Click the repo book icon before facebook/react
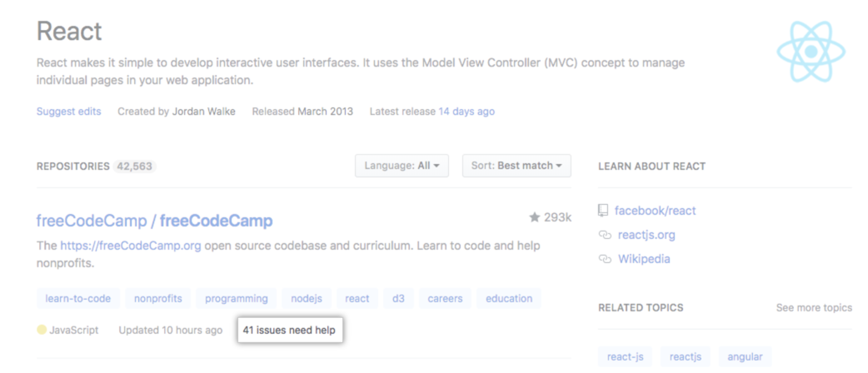Viewport: 868px width, 373px height. tap(603, 211)
